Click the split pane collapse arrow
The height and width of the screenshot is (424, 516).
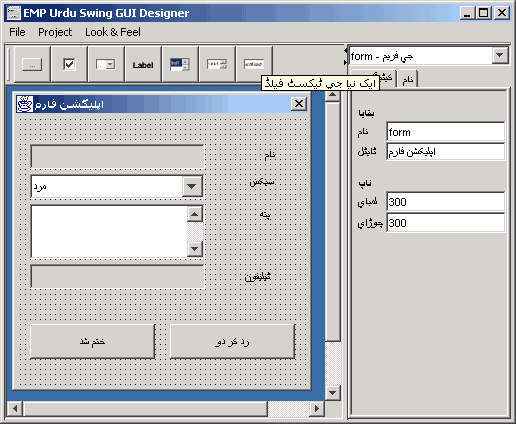click(x=345, y=50)
